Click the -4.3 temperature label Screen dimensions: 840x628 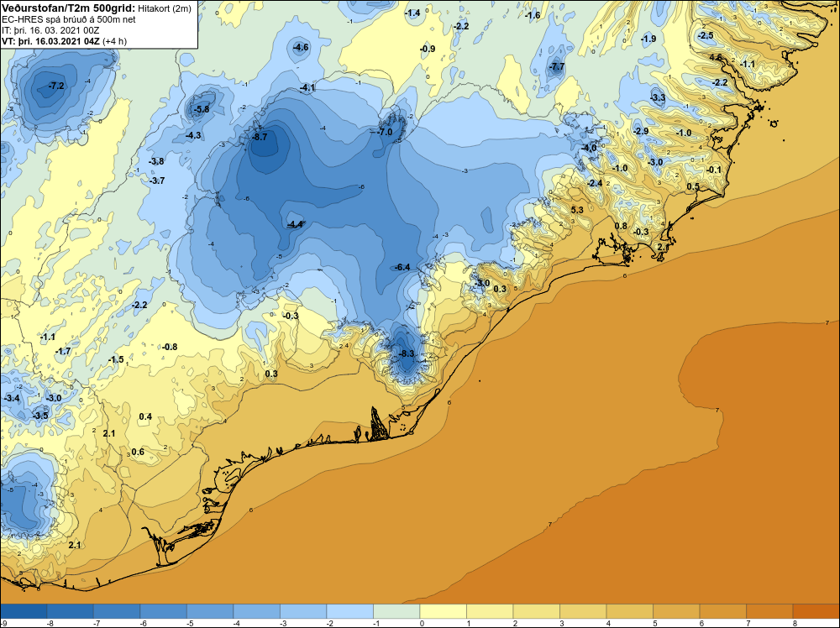tap(193, 135)
